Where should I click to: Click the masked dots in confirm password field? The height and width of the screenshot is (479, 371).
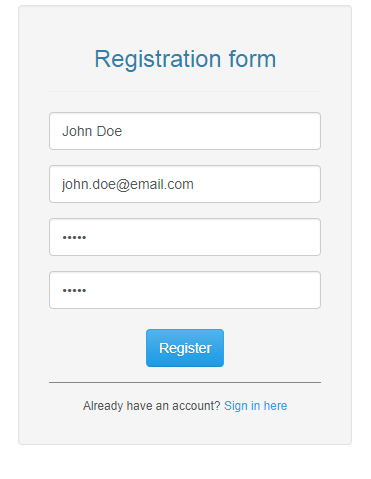[74, 290]
